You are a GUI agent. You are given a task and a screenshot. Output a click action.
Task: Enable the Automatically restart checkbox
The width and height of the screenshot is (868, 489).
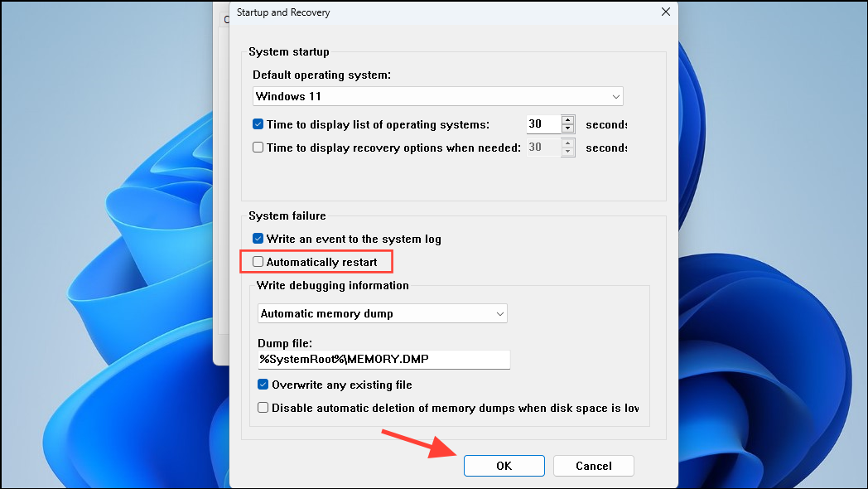pos(258,261)
